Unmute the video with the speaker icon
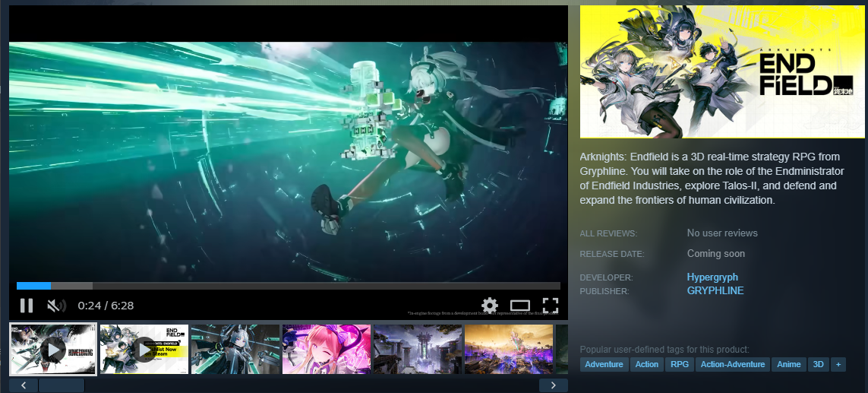This screenshot has height=393, width=868. pyautogui.click(x=56, y=306)
